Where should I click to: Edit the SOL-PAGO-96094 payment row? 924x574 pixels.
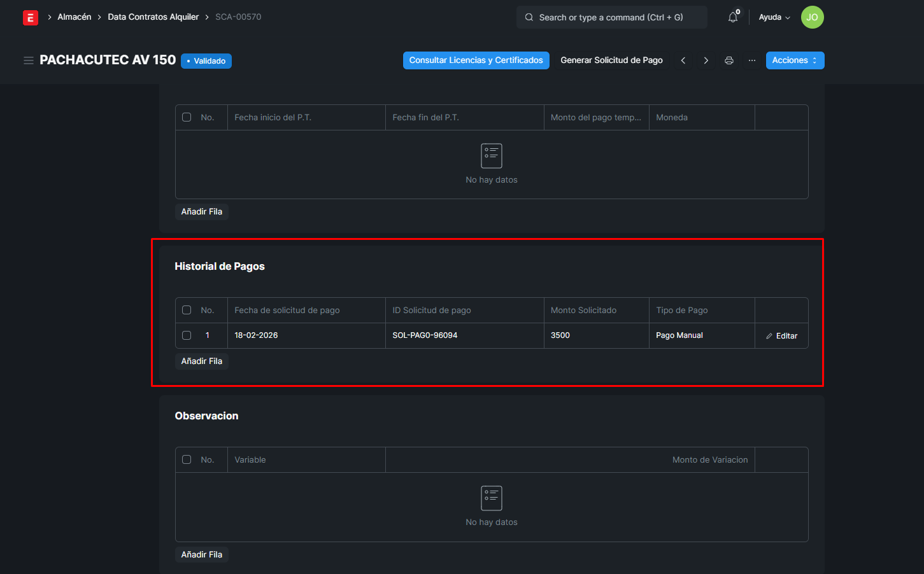click(x=781, y=336)
